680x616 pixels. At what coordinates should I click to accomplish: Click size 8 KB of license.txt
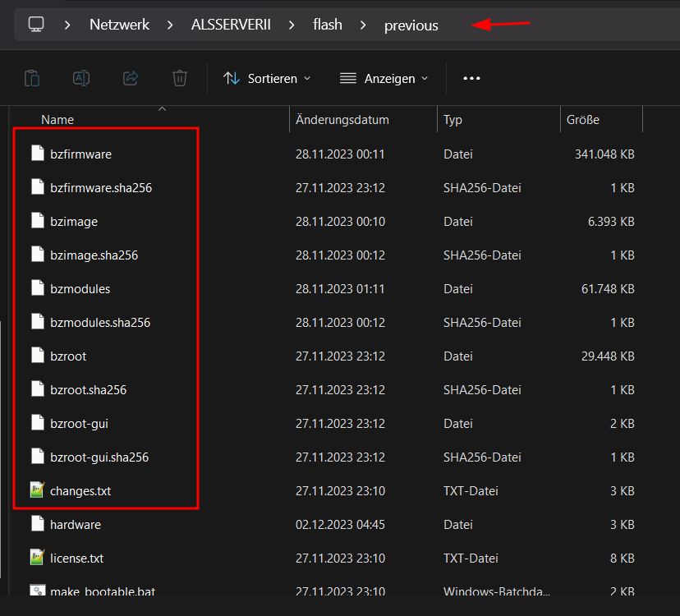tap(623, 559)
